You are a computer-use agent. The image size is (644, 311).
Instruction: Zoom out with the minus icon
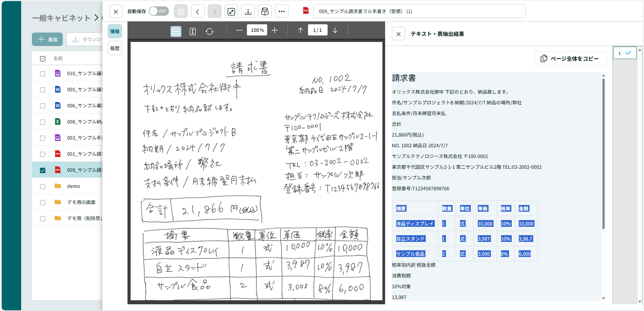[x=239, y=30]
